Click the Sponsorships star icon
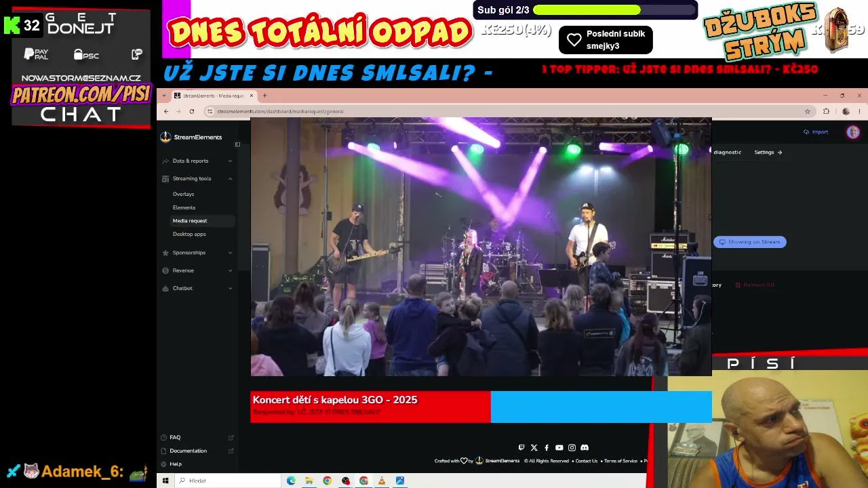The width and height of the screenshot is (868, 488). (165, 253)
